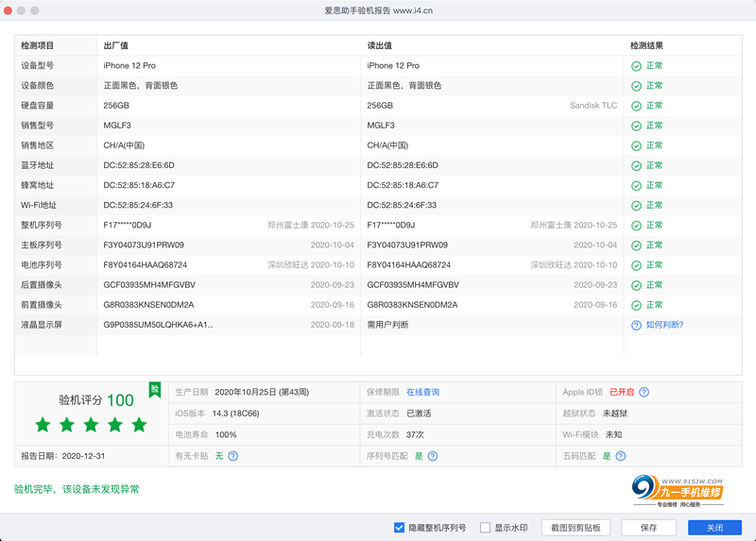Click factory Wi-Fi address DC:52:85:24:6F:33
This screenshot has height=541, width=756.
[138, 205]
